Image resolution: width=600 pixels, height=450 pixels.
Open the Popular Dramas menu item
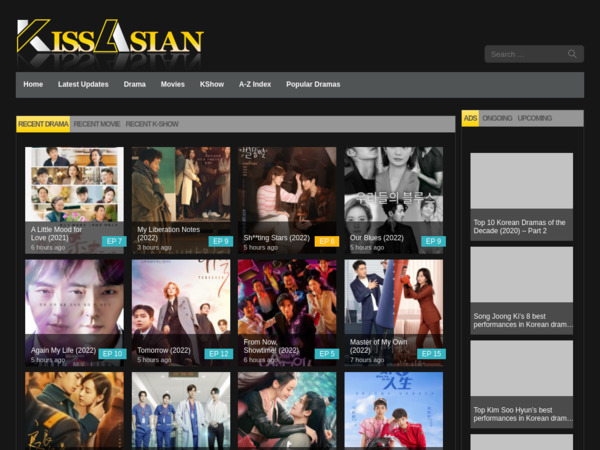[x=313, y=84]
